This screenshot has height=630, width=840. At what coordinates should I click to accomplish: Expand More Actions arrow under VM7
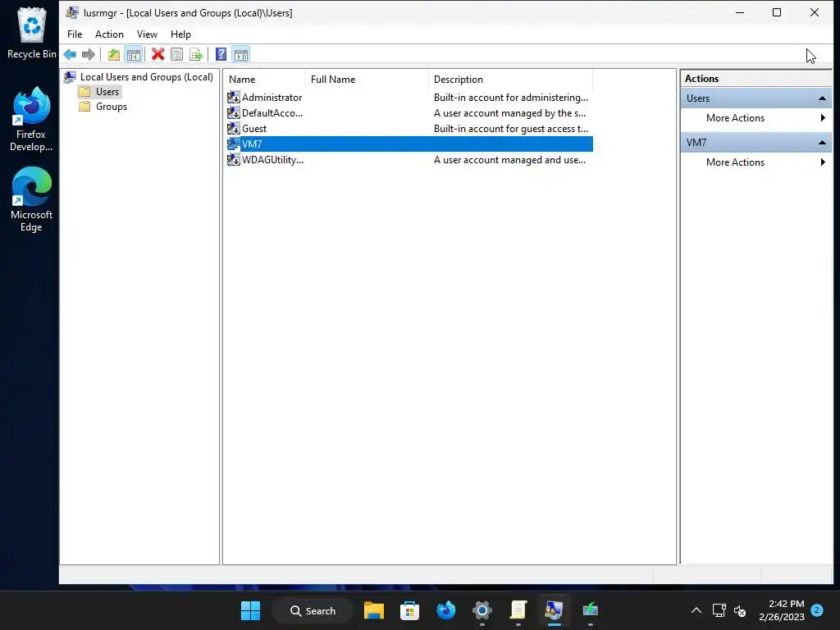[823, 162]
